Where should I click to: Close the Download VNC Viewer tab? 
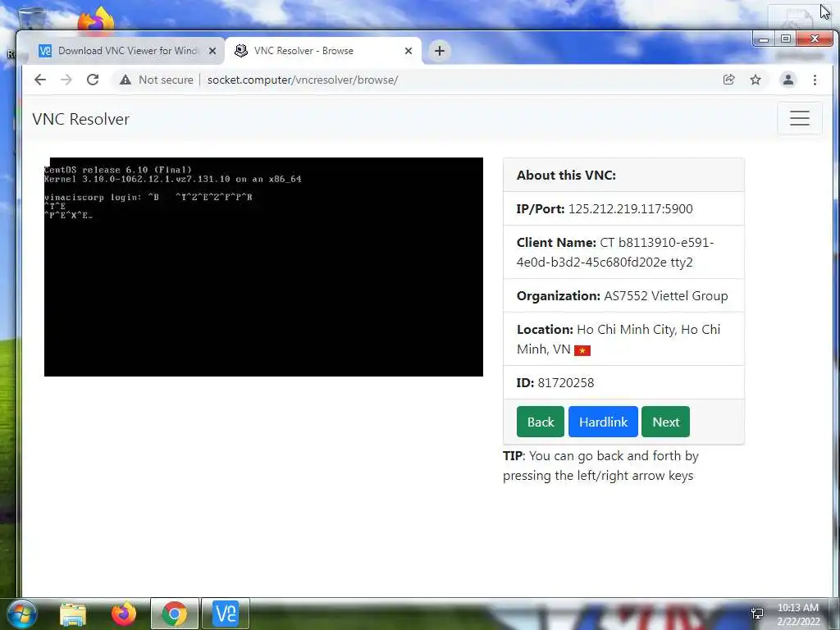[x=212, y=51]
